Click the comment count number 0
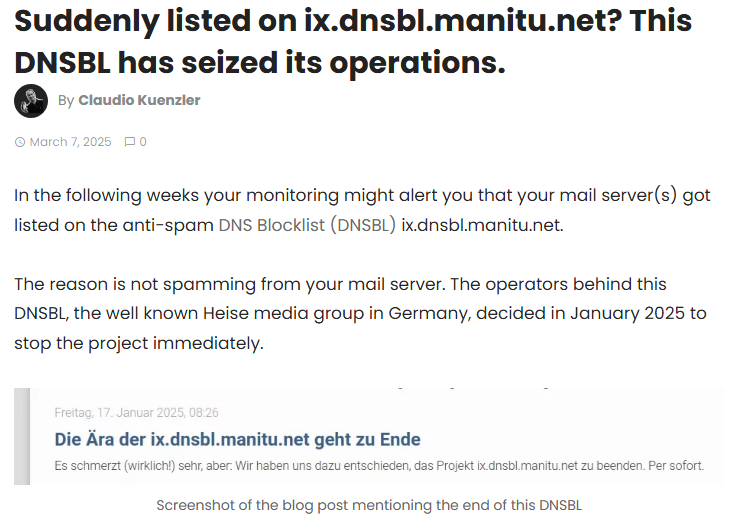Screen dimensions: 739x529 click(x=143, y=142)
